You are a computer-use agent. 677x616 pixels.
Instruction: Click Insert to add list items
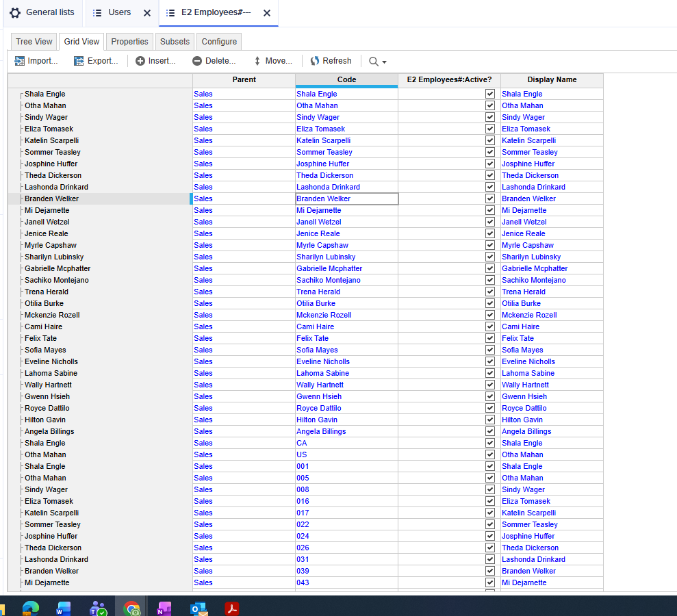tap(156, 61)
